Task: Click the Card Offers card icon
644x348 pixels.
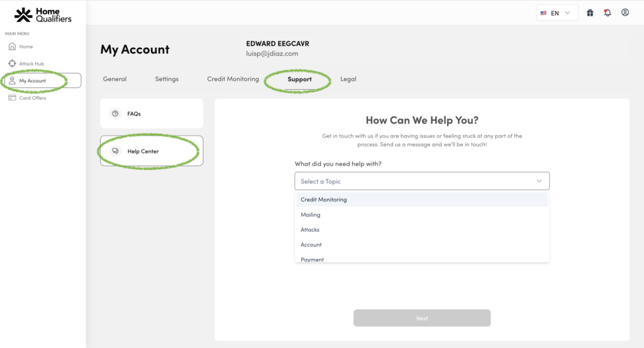Action: click(x=12, y=98)
